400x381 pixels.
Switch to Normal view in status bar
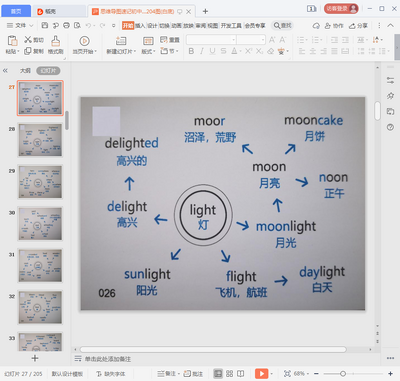[218, 374]
